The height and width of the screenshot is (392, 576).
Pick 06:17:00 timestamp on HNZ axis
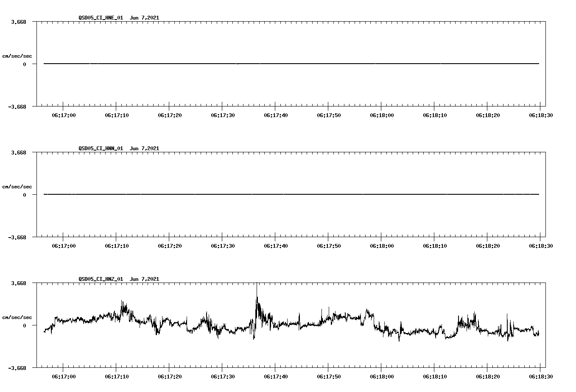click(64, 376)
